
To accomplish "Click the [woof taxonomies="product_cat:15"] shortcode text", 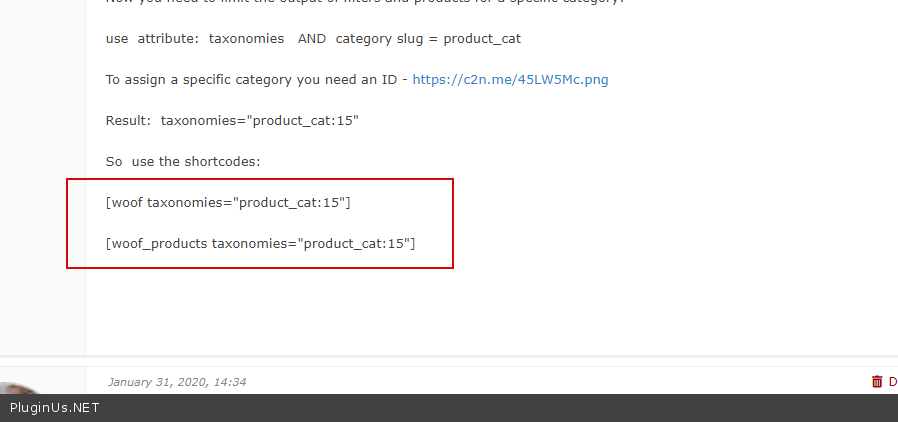I will (x=228, y=203).
